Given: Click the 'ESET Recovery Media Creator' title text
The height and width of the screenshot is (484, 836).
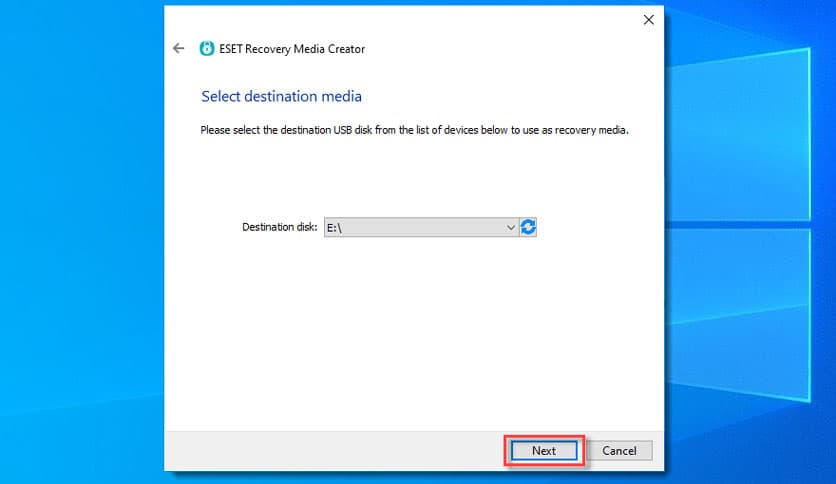Looking at the screenshot, I should click(292, 49).
